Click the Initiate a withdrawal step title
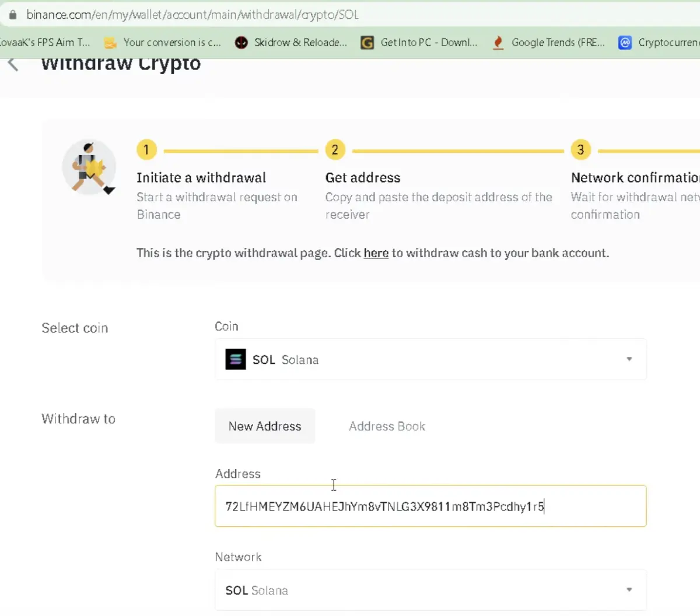700x616 pixels. point(201,177)
